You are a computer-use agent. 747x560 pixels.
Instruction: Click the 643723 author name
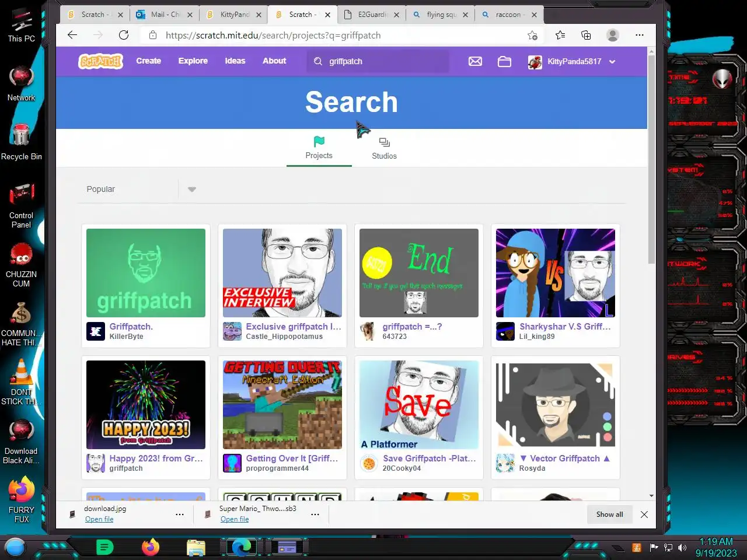(x=395, y=337)
